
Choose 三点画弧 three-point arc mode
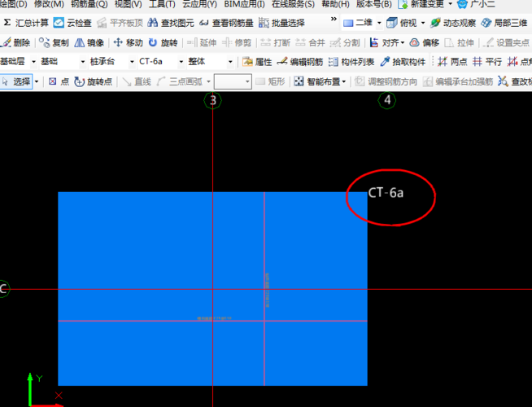coord(180,82)
